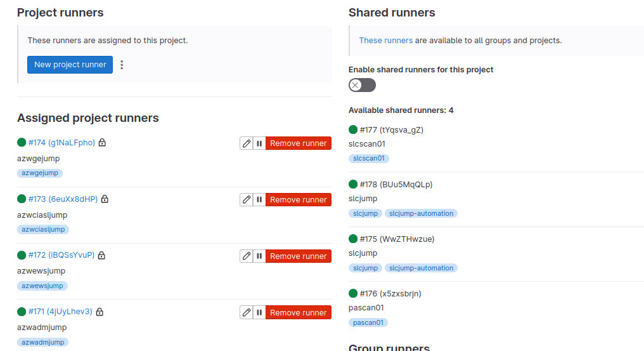Screen dimensions: 644x351
Task: Click edit pencil icon for runner #172
Action: [x=247, y=256]
